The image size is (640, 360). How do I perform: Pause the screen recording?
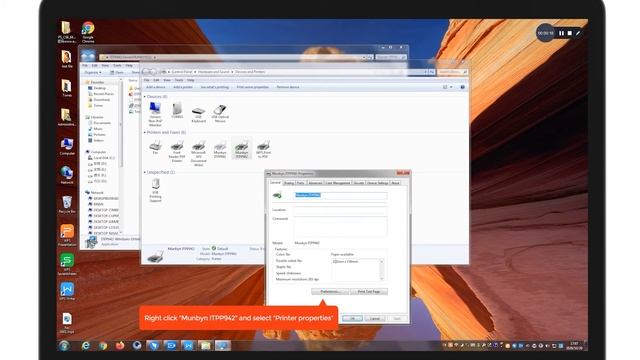[562, 33]
